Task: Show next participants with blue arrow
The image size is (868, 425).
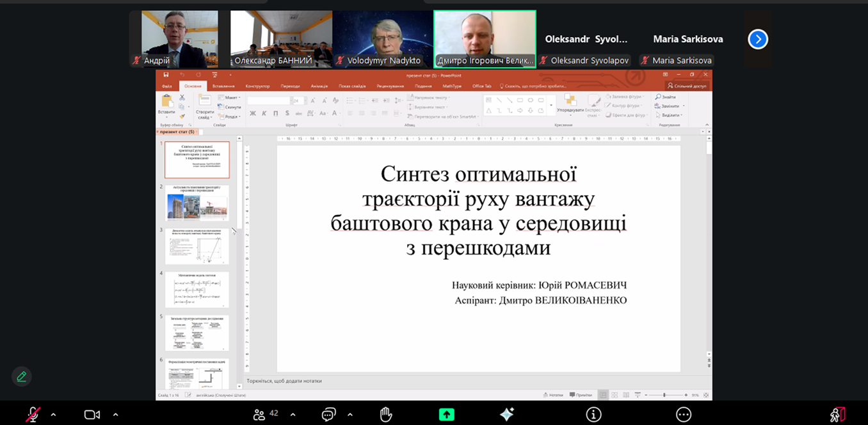Action: coord(758,39)
